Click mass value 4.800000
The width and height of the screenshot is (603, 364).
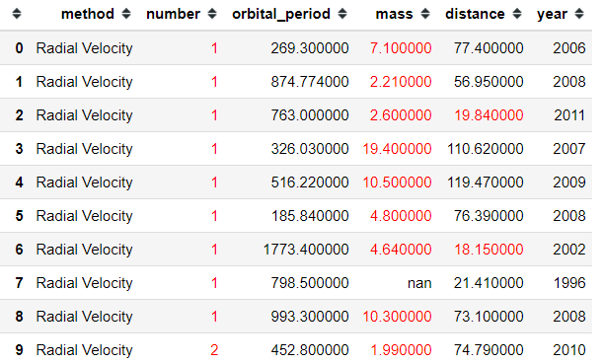pos(401,216)
